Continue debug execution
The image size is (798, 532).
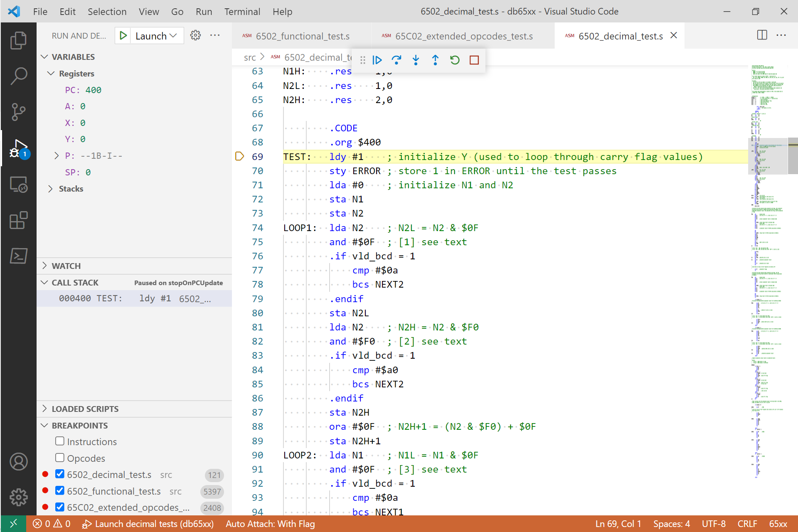coord(377,60)
